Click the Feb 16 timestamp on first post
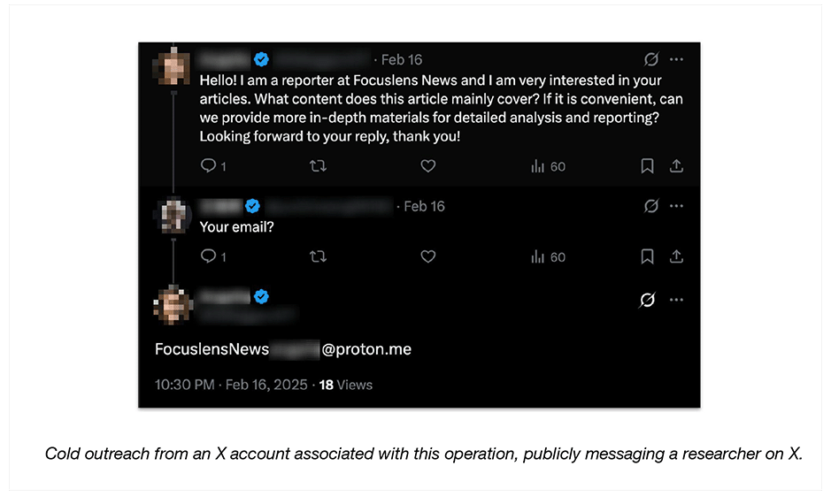Viewport: 831px width, 504px height. coord(402,60)
